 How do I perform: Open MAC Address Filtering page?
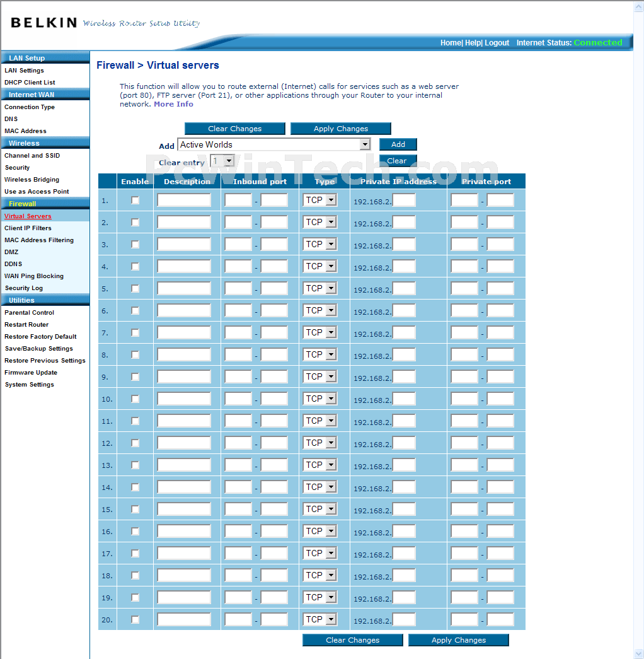click(38, 240)
